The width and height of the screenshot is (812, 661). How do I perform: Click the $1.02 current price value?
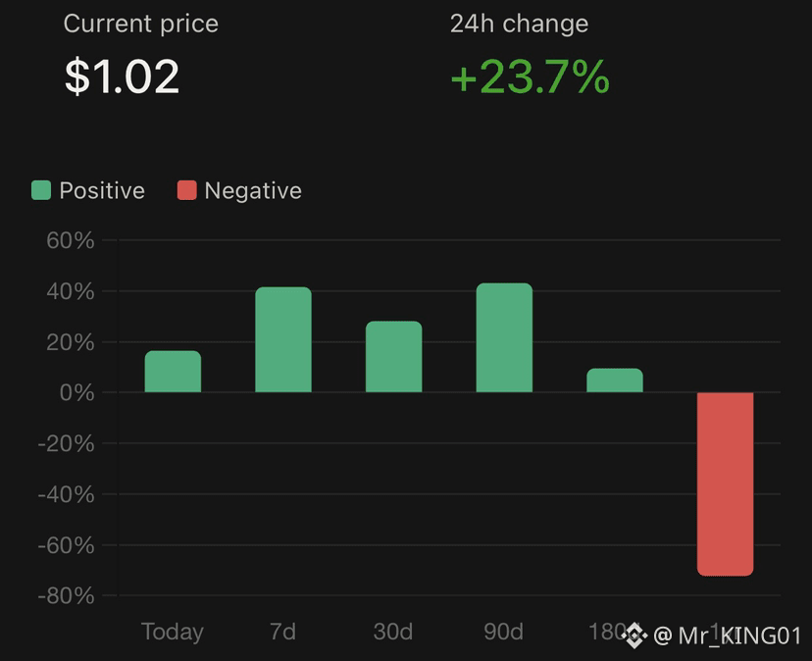[122, 76]
